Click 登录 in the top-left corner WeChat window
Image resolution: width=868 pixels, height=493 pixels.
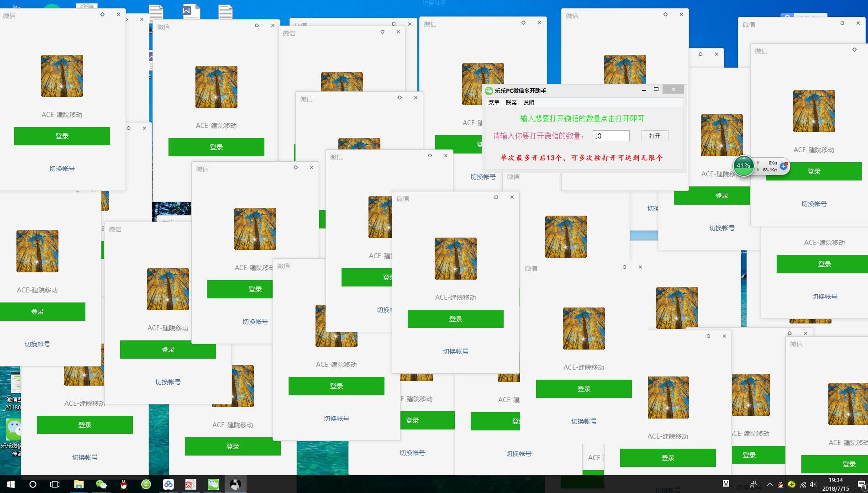point(62,136)
